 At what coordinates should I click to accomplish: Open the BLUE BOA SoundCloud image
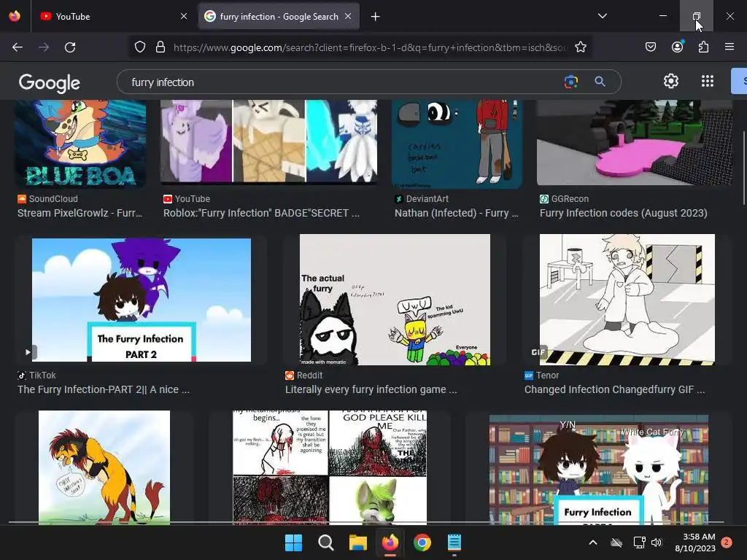click(x=80, y=144)
